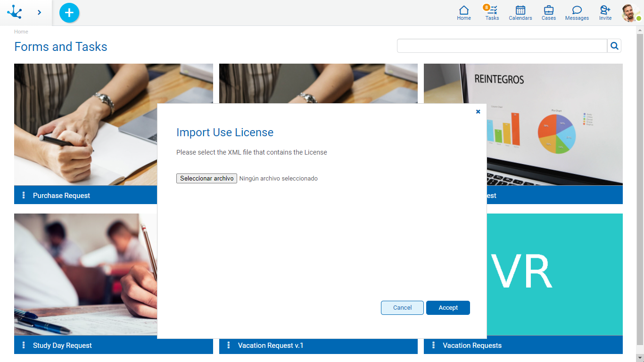Open the Calendars icon

click(520, 13)
